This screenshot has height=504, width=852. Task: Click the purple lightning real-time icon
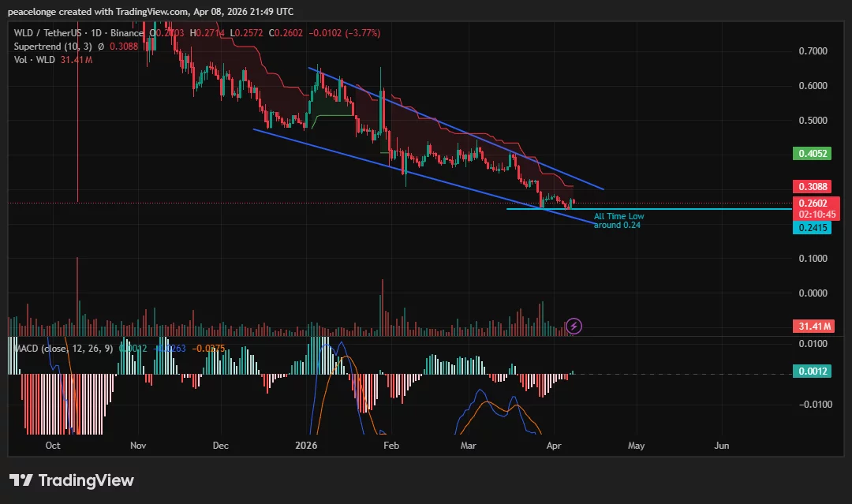[573, 324]
